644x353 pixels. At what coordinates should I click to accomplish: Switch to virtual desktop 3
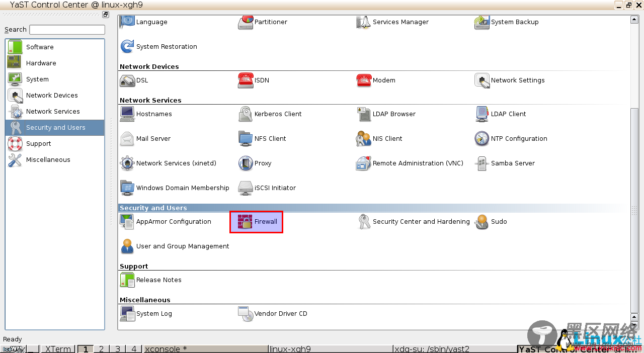point(117,349)
